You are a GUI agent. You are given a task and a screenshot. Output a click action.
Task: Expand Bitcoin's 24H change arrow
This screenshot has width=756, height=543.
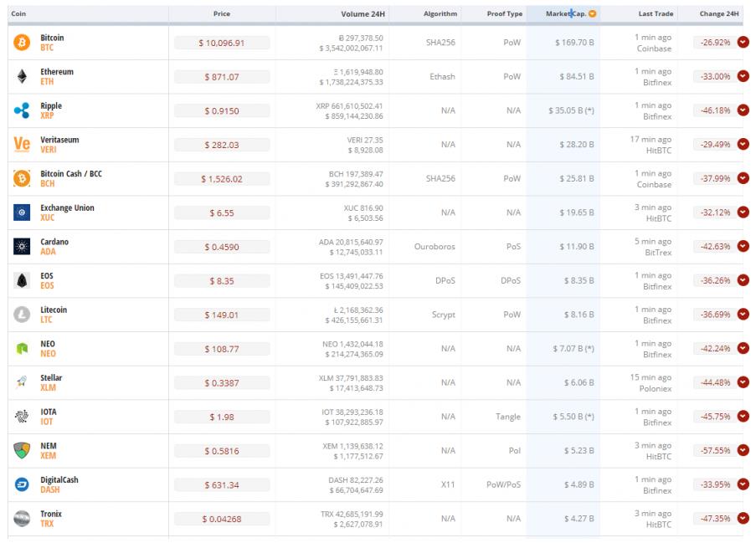743,43
